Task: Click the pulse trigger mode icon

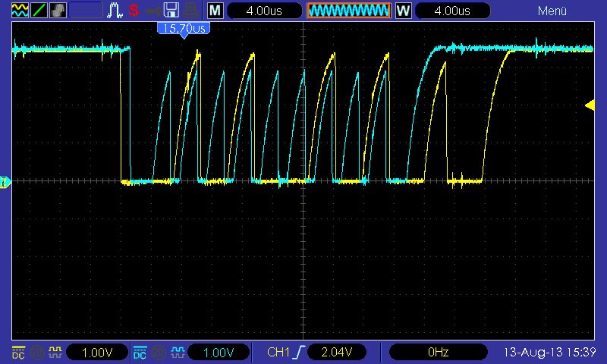Action: coord(115,10)
